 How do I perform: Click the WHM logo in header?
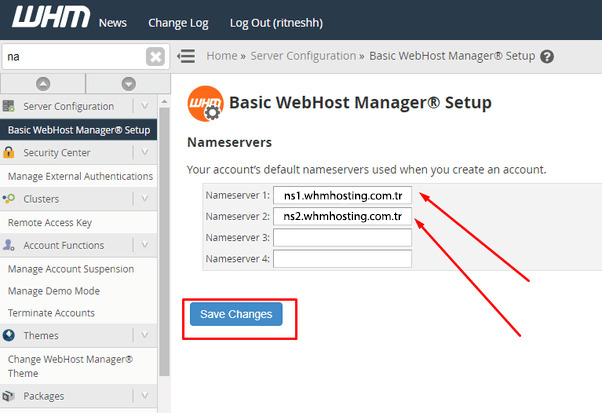(x=51, y=17)
